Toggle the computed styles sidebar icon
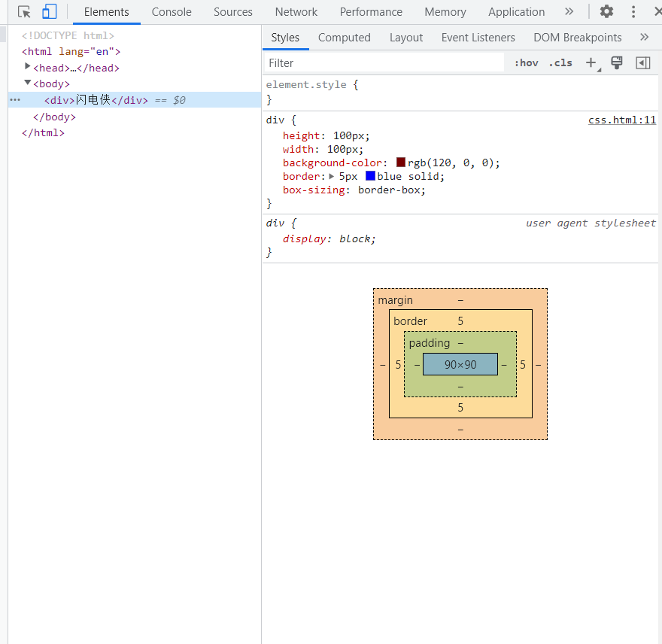This screenshot has height=644, width=662. tap(643, 63)
